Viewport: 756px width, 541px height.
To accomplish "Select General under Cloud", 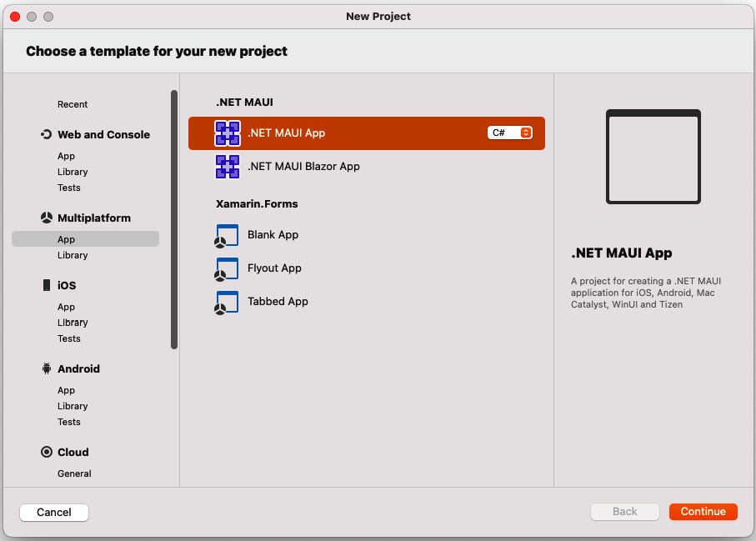I will coord(74,473).
